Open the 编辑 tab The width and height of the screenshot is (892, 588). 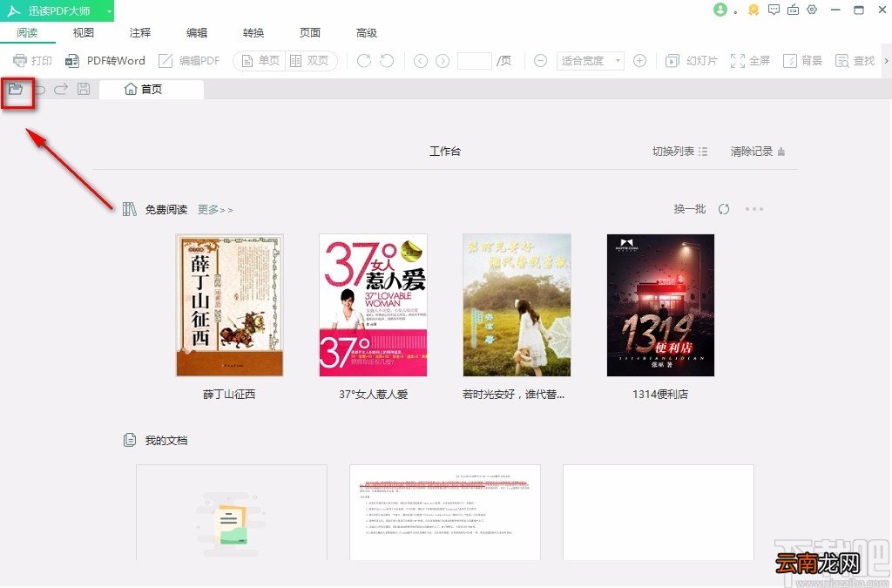[197, 32]
